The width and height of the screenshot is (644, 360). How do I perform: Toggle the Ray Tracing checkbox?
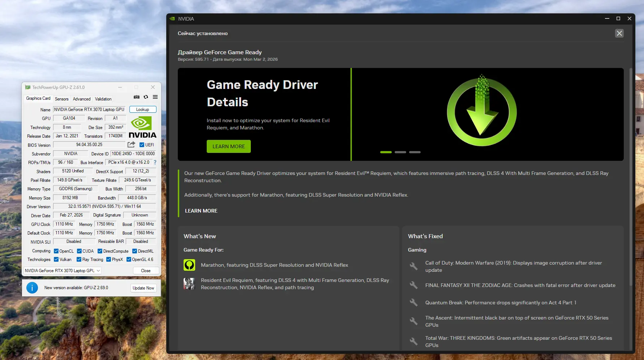point(79,260)
